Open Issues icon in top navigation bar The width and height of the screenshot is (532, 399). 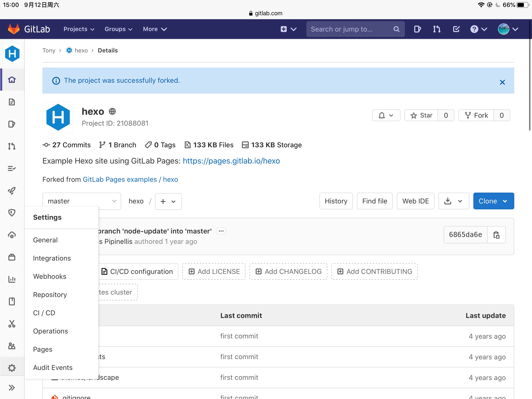(417, 29)
